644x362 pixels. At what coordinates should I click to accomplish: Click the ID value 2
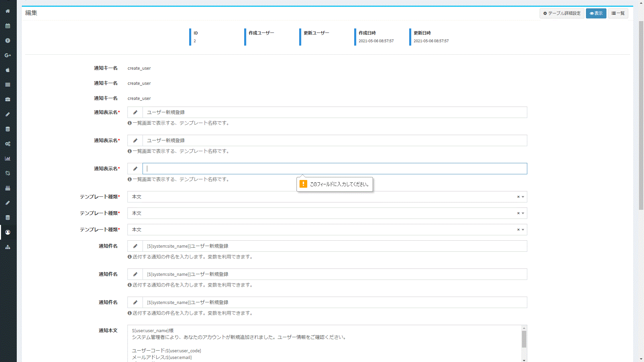[195, 41]
